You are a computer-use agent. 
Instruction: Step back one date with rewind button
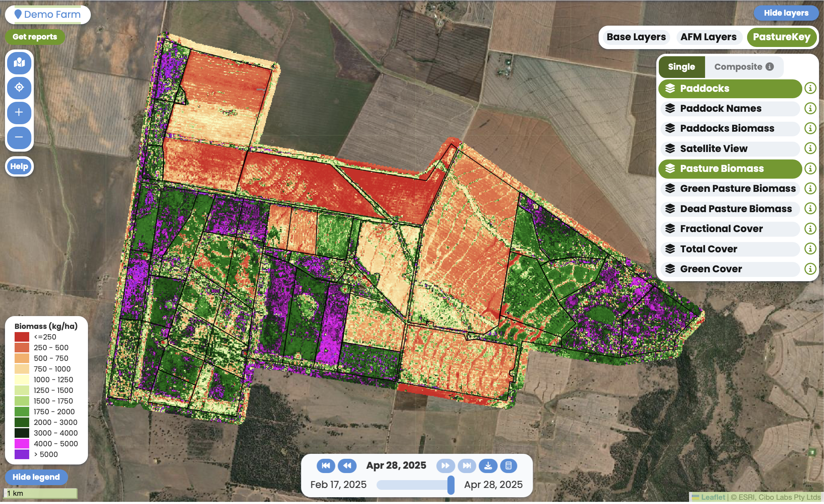tap(347, 466)
